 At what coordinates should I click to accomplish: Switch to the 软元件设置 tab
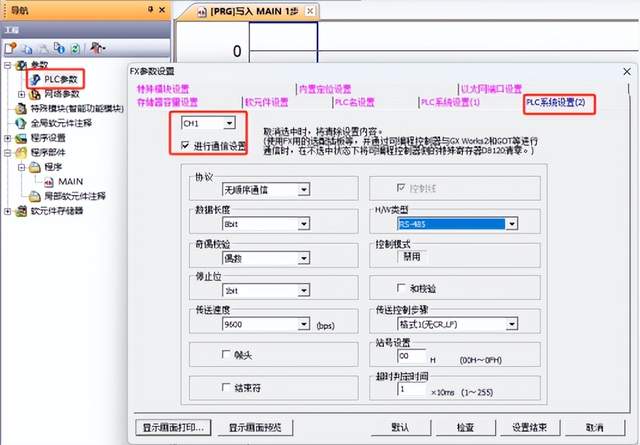coord(266,102)
